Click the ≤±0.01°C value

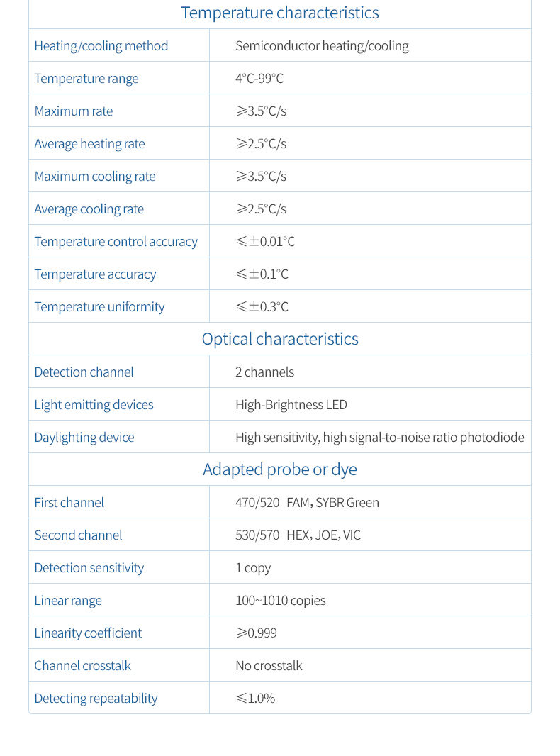265,242
